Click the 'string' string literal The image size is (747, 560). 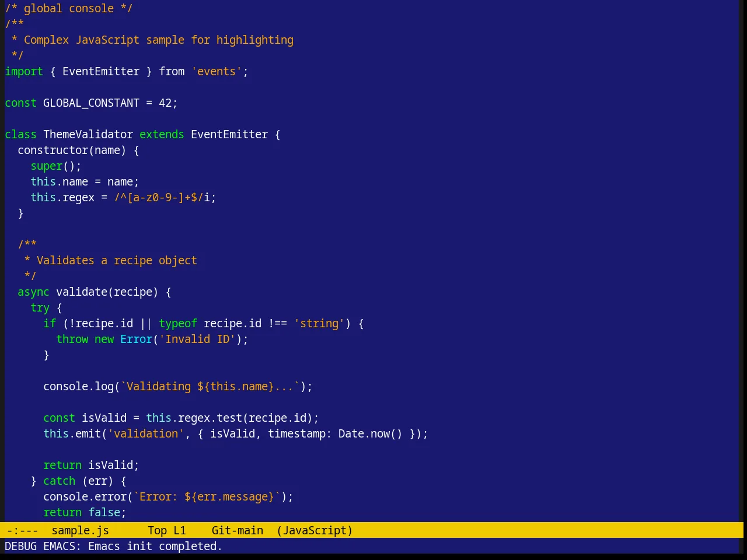pyautogui.click(x=319, y=323)
